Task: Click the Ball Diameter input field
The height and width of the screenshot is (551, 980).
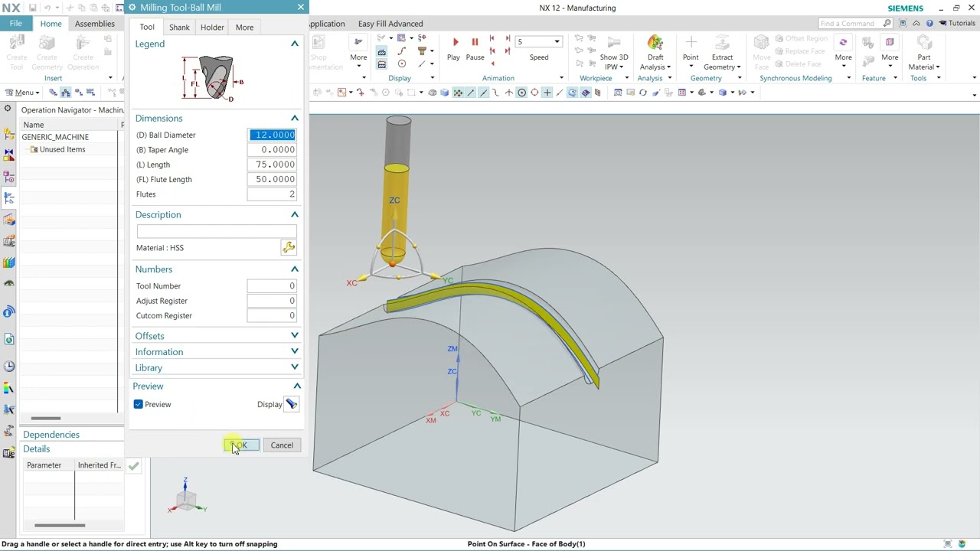Action: pyautogui.click(x=272, y=135)
